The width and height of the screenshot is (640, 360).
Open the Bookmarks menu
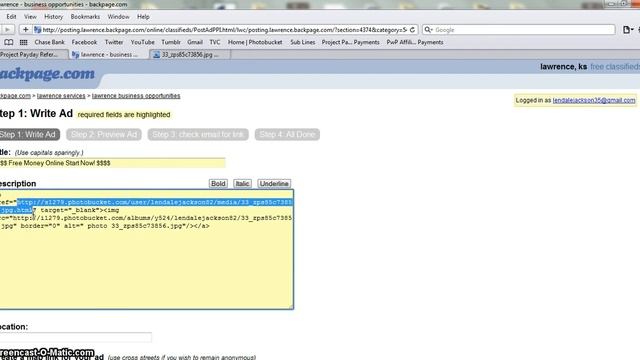pyautogui.click(x=85, y=17)
